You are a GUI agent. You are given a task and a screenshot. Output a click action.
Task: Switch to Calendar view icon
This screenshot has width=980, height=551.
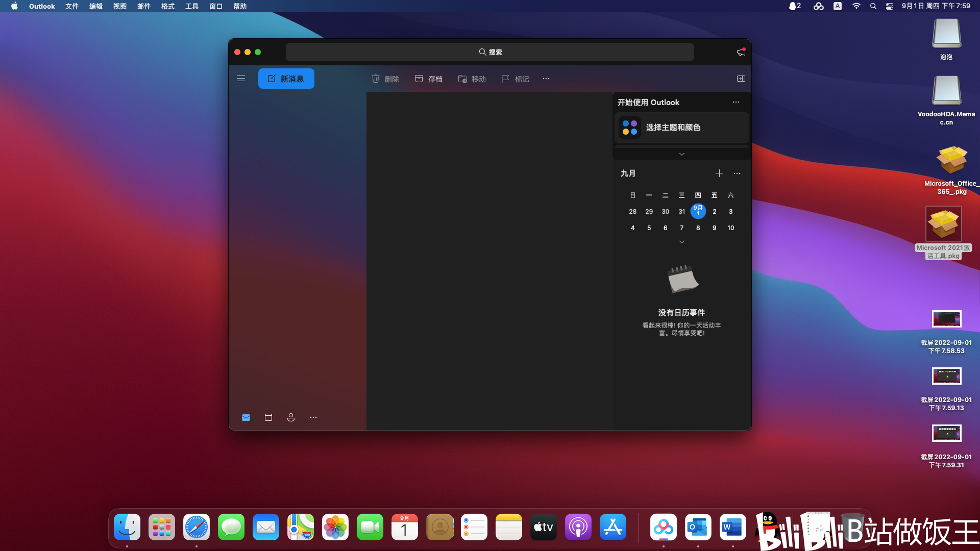point(268,417)
